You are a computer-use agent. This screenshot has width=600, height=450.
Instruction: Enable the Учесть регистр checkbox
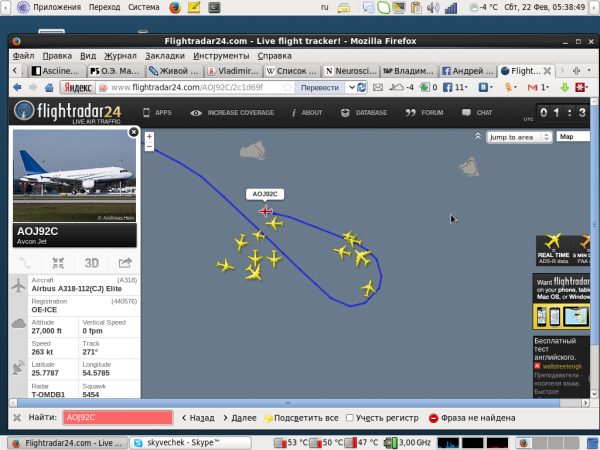(x=349, y=418)
